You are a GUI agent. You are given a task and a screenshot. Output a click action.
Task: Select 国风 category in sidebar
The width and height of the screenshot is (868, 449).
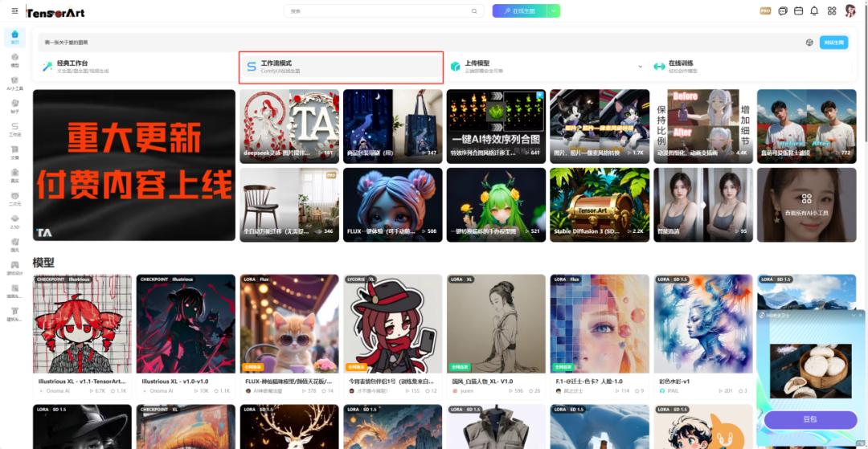click(x=15, y=246)
